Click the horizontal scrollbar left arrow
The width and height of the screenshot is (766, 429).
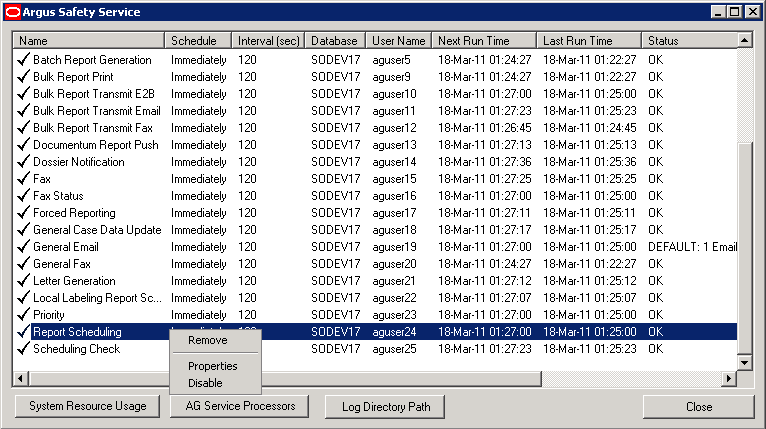point(21,378)
